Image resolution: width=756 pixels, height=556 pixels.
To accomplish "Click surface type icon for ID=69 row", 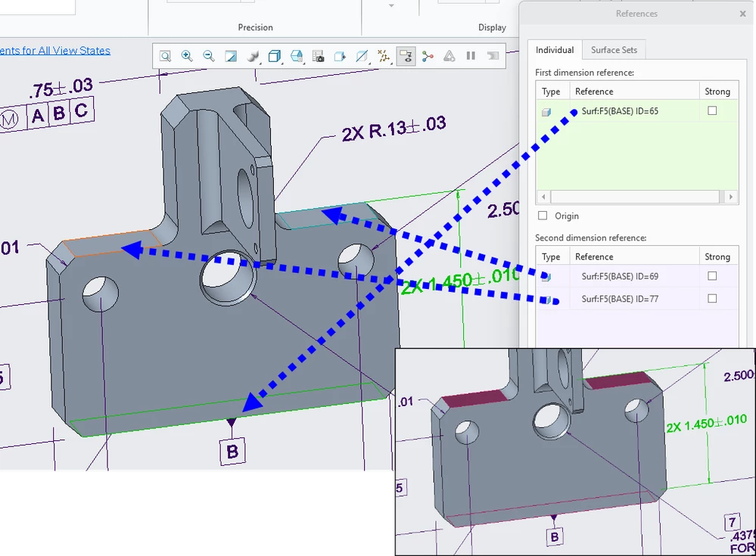I will (546, 277).
